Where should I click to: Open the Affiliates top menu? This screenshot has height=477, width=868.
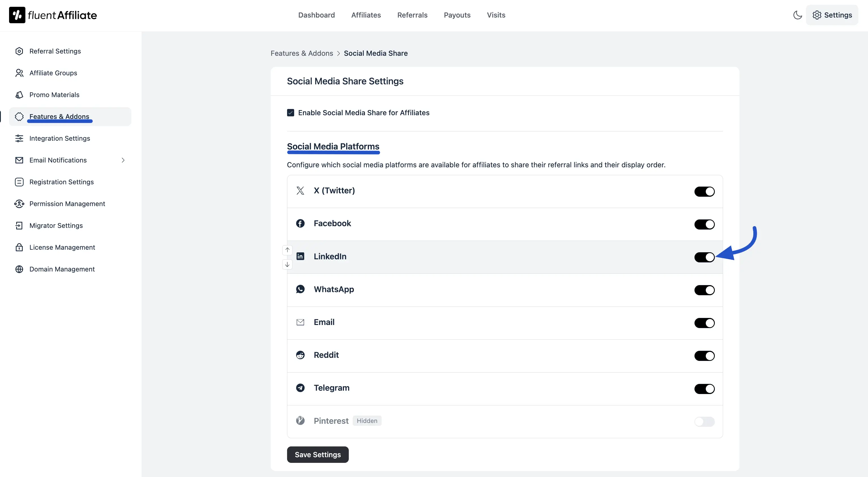click(366, 15)
